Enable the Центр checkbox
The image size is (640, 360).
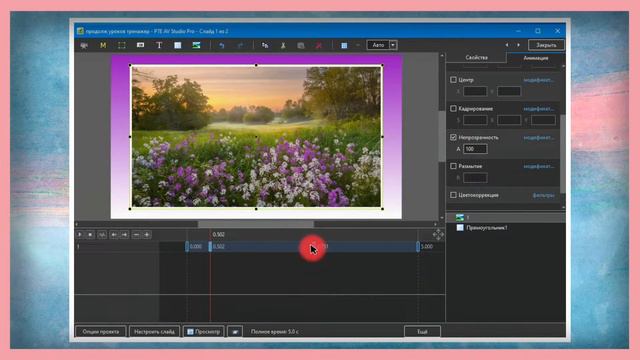[453, 80]
